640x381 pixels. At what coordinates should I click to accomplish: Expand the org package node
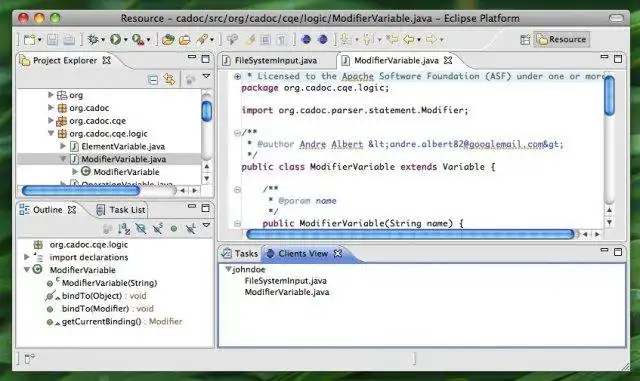tap(51, 95)
